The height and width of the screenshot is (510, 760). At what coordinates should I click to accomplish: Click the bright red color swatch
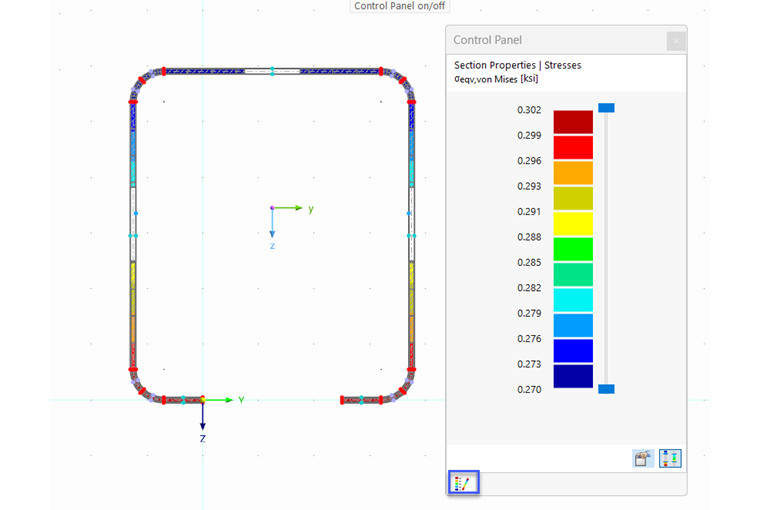point(573,147)
